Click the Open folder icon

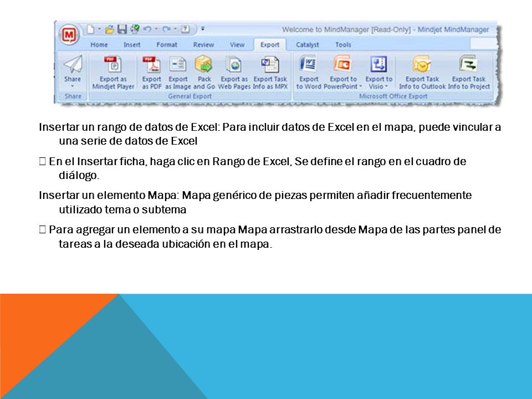pos(109,29)
